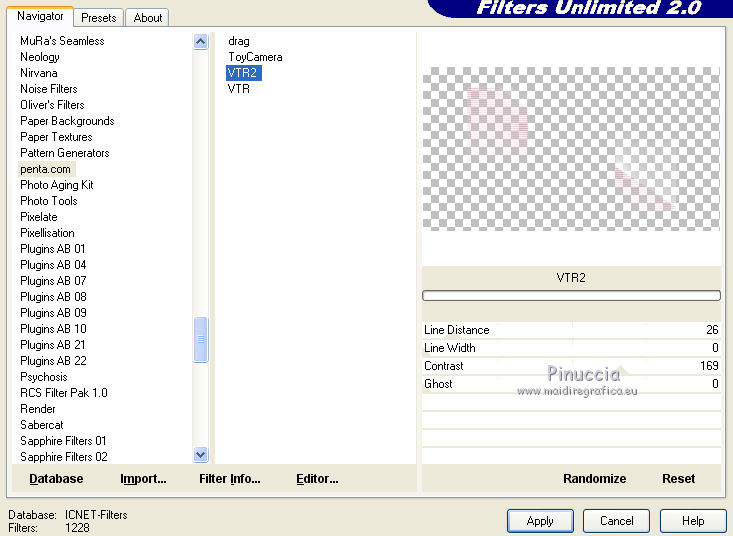Viewport: 733px width, 536px height.
Task: Choose Psychosis category
Action: (x=44, y=377)
